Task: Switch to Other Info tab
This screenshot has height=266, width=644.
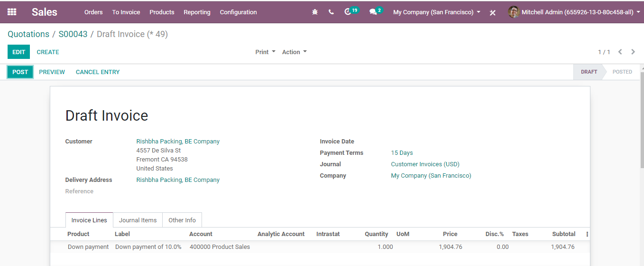Action: coord(182,220)
